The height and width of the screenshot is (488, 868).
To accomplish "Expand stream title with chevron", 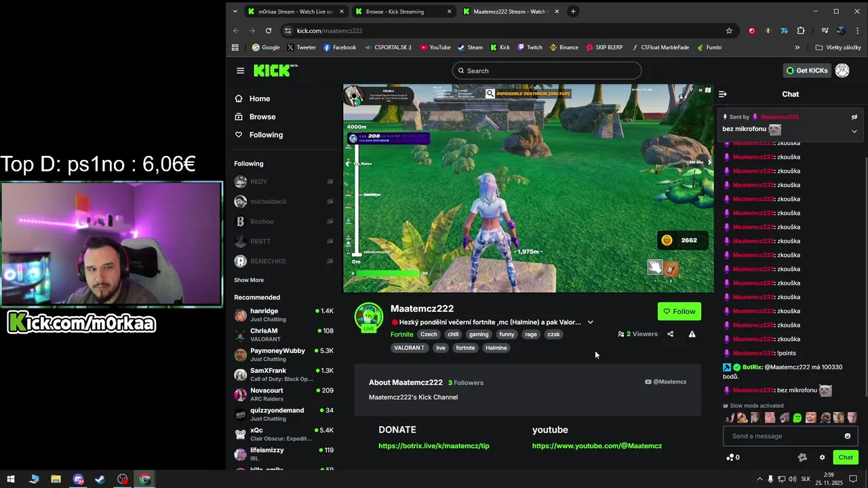I will [x=590, y=323].
